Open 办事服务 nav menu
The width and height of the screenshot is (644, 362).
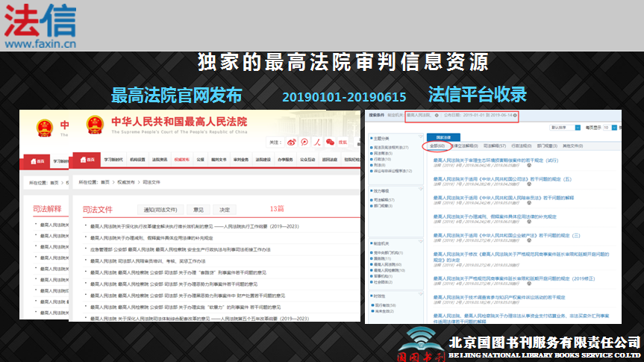[x=285, y=160]
